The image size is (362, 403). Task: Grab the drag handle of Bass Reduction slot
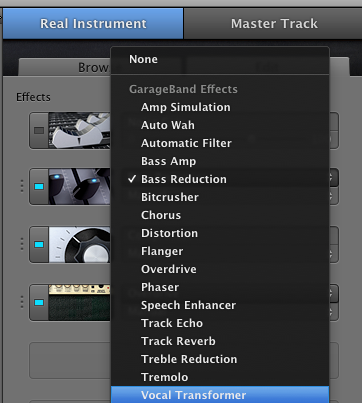pyautogui.click(x=22, y=186)
